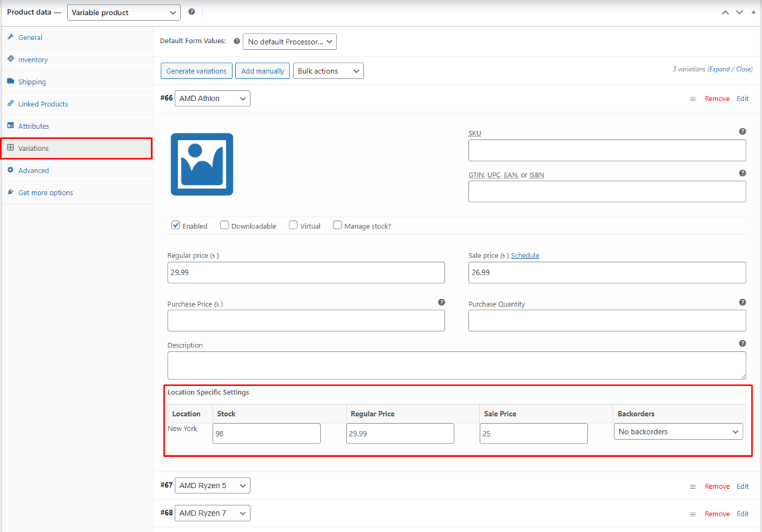Viewport: 762px width, 532px height.
Task: Open the Schedule link beside Sale price
Action: pyautogui.click(x=525, y=255)
